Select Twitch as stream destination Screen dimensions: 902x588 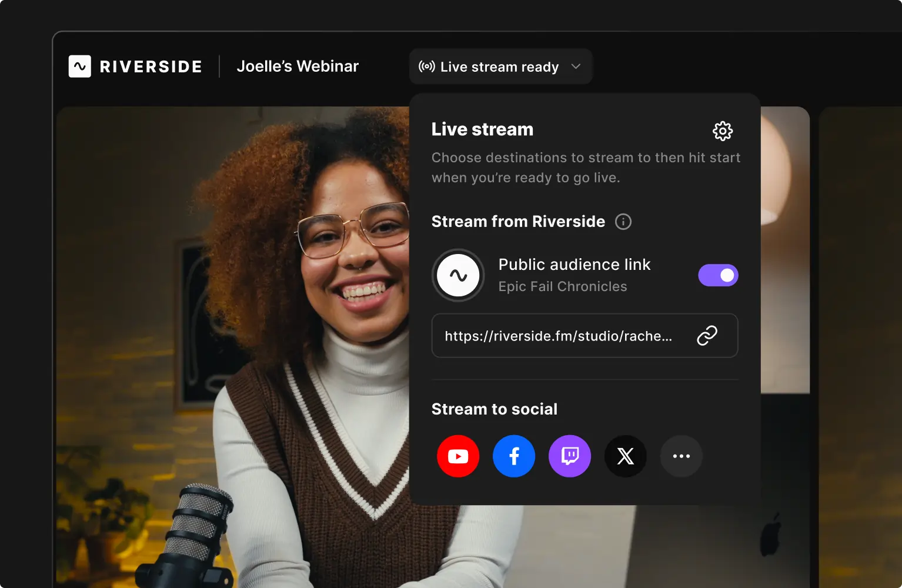570,456
